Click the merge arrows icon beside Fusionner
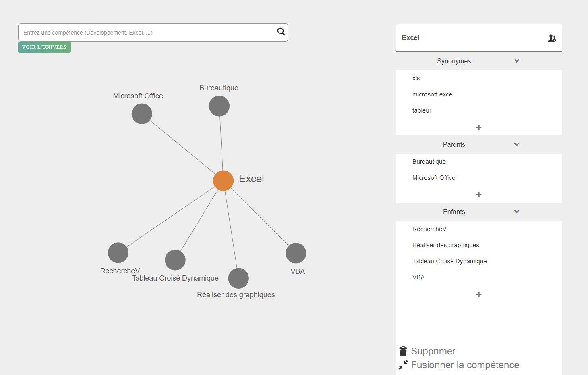The width and height of the screenshot is (588, 375). 403,365
